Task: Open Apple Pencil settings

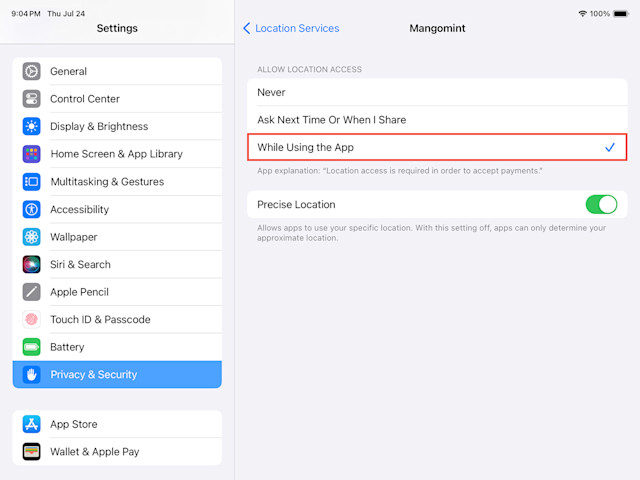Action: coord(117,292)
